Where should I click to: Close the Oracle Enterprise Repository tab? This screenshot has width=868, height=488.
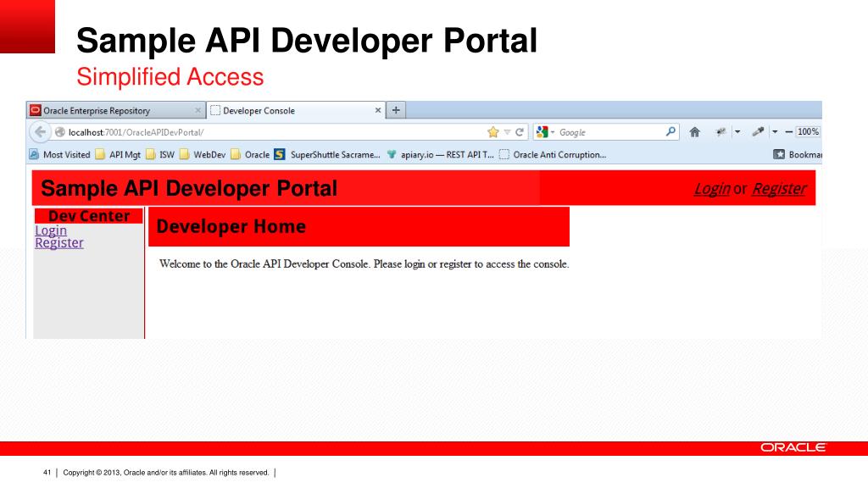click(x=198, y=111)
